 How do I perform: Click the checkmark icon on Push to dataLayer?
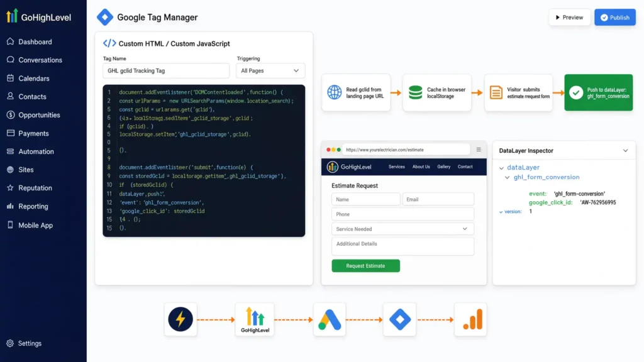click(x=576, y=92)
